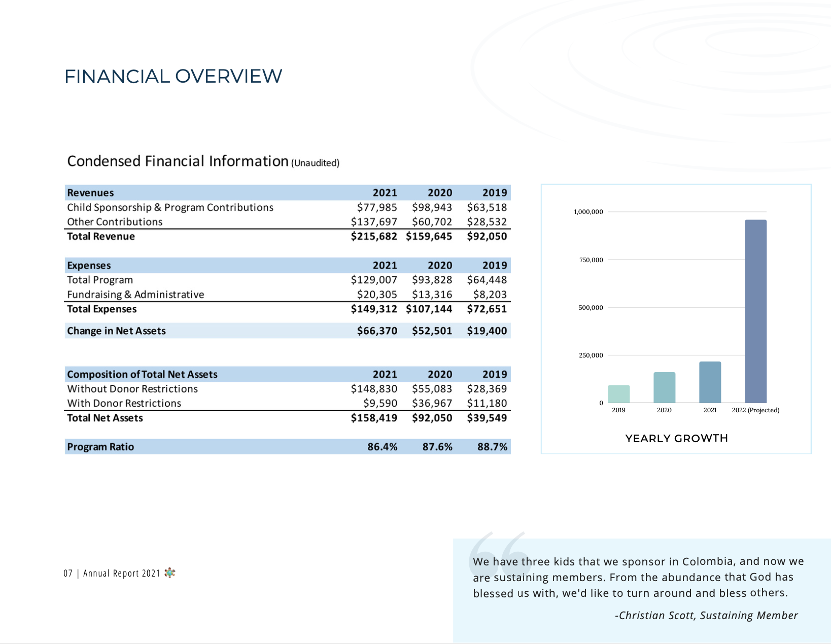831x644 pixels.
Task: Select Child Sponsorship & Program Contributions row label
Action: 170,207
